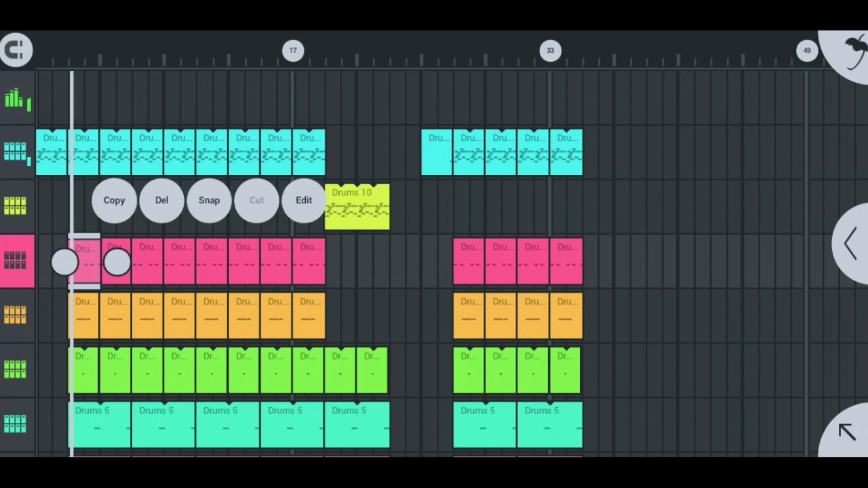Screen dimensions: 868x488
Task: Jump to bar 17 marker
Action: click(293, 50)
